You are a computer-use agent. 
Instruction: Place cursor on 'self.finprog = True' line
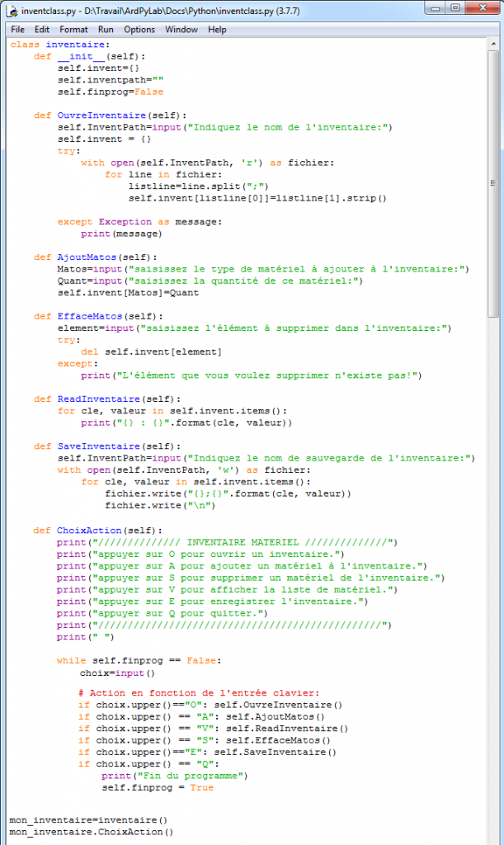pyautogui.click(x=157, y=787)
